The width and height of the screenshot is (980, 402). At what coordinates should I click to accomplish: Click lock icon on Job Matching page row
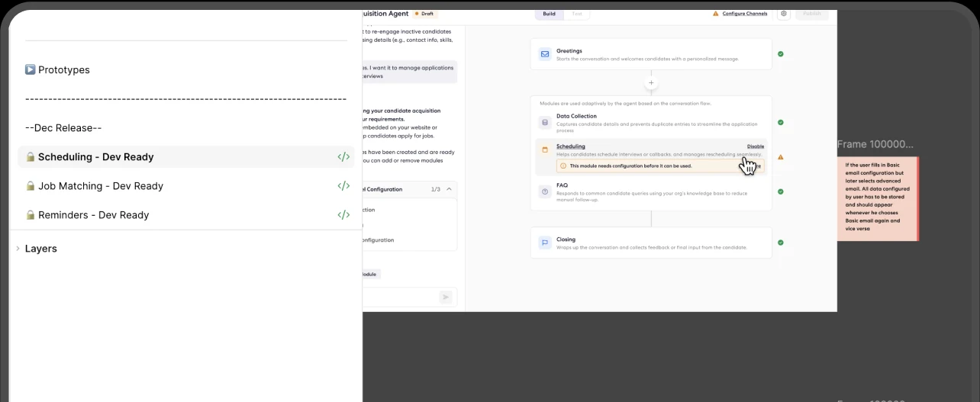pyautogui.click(x=31, y=185)
